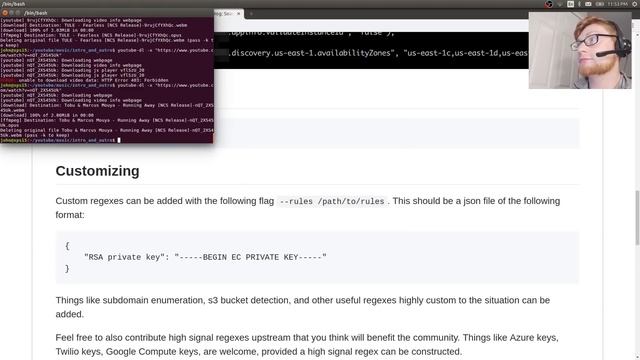The height and width of the screenshot is (360, 640).
Task: Close the active browser tab
Action: pyautogui.click(x=239, y=13)
